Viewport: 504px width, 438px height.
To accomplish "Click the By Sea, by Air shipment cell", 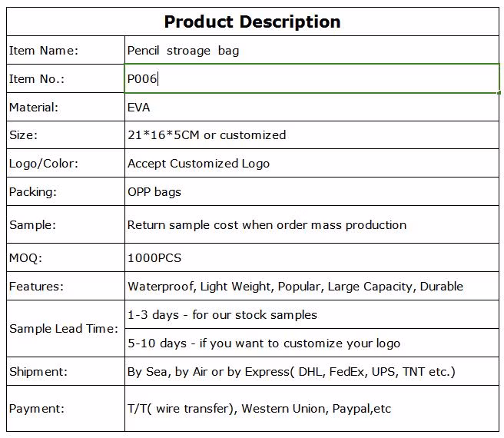I will (311, 372).
